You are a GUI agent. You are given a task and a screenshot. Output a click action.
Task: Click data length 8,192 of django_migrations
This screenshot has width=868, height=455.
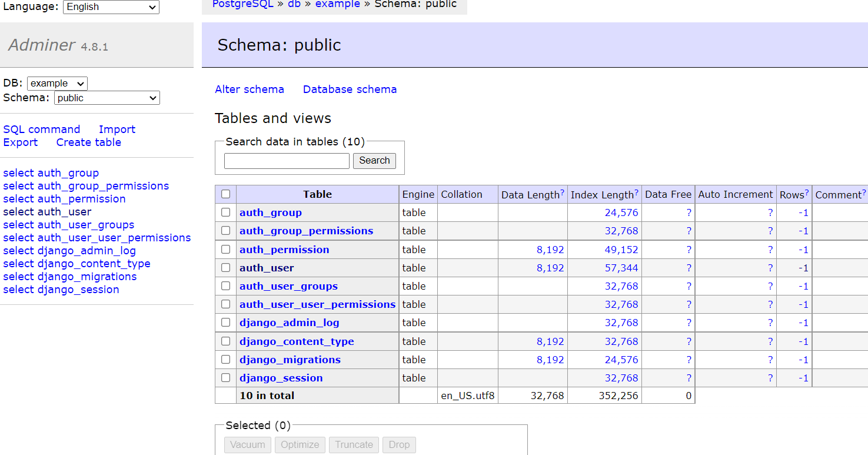pyautogui.click(x=550, y=360)
